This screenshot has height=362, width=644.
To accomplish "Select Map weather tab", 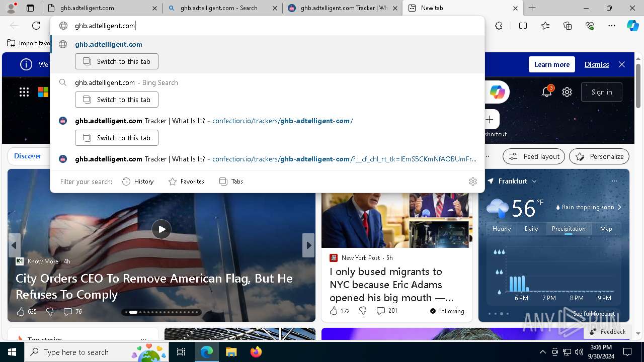I will coord(606,229).
